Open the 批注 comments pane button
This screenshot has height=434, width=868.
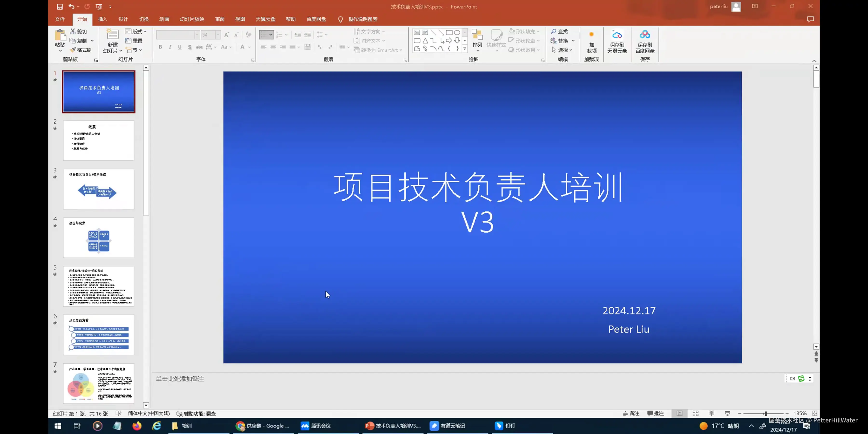655,414
